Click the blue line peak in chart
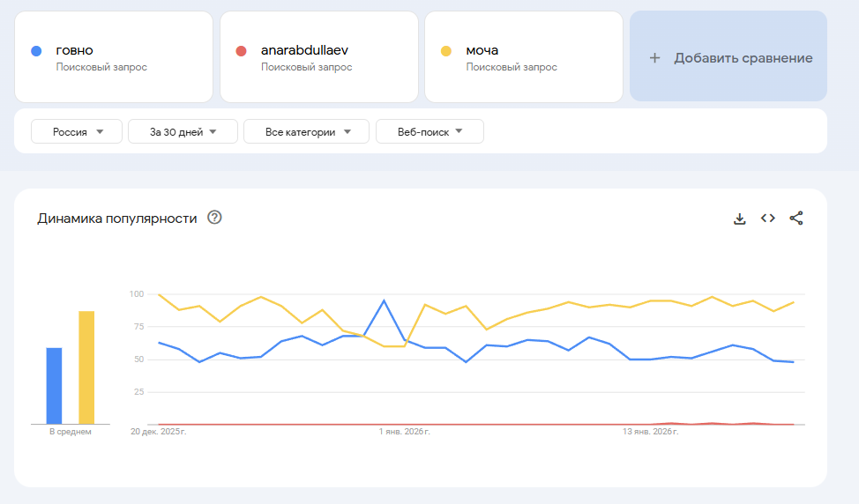This screenshot has height=504, width=859. (x=384, y=301)
